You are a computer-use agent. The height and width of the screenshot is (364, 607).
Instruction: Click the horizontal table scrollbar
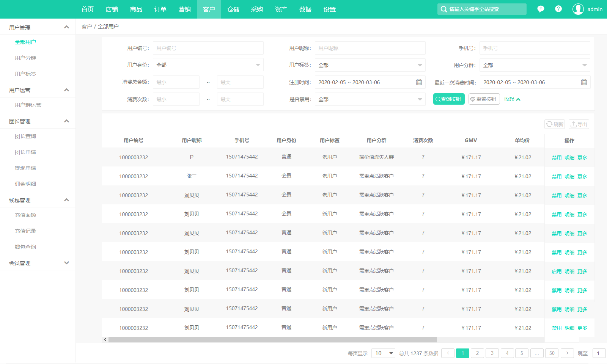[272, 340]
